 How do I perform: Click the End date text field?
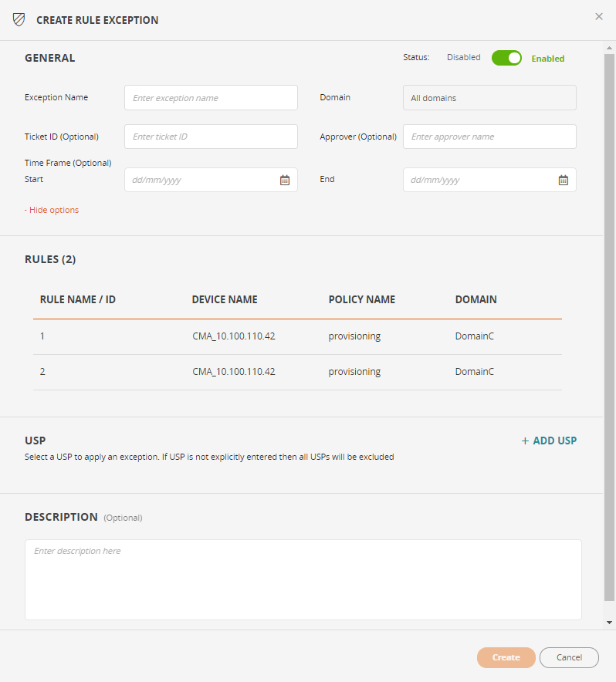(479, 180)
